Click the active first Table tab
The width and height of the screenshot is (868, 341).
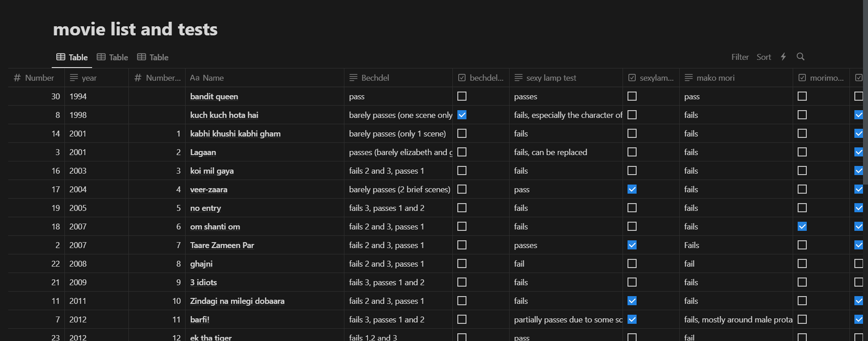click(x=72, y=57)
